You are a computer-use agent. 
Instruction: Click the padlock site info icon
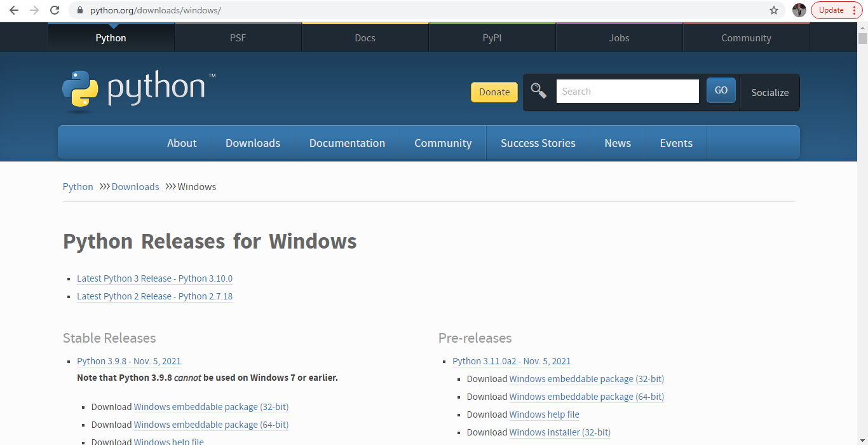coord(79,11)
